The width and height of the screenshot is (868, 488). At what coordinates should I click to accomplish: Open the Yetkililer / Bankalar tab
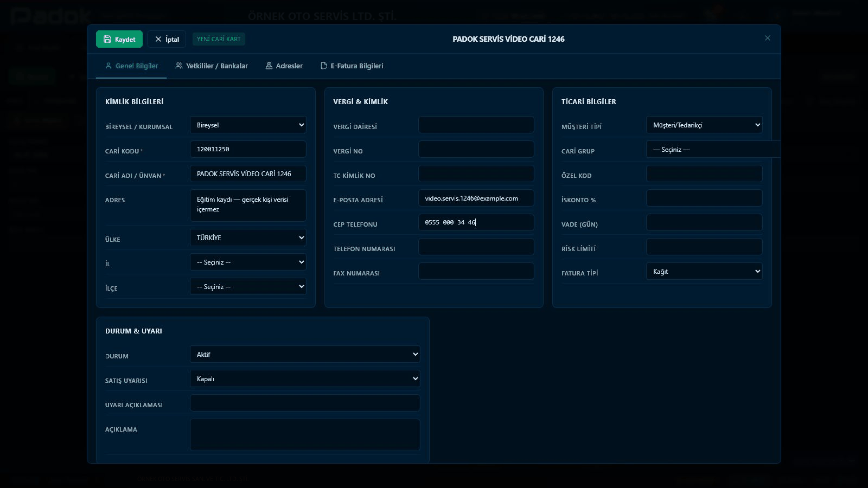click(212, 66)
